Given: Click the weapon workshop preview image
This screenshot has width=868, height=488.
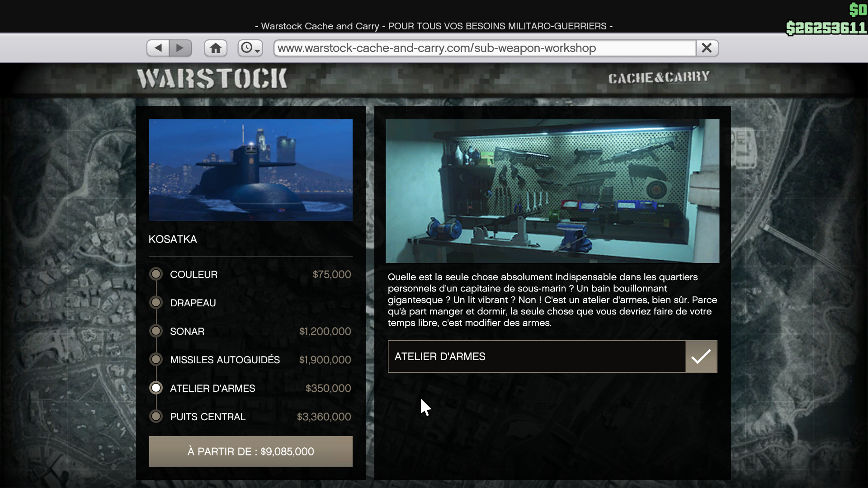Looking at the screenshot, I should coord(552,191).
